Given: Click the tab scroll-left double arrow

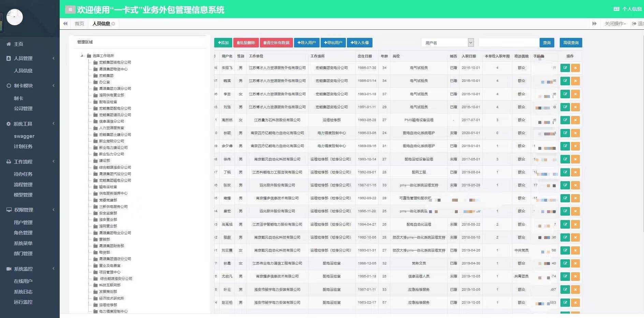Looking at the screenshot, I should (65, 24).
